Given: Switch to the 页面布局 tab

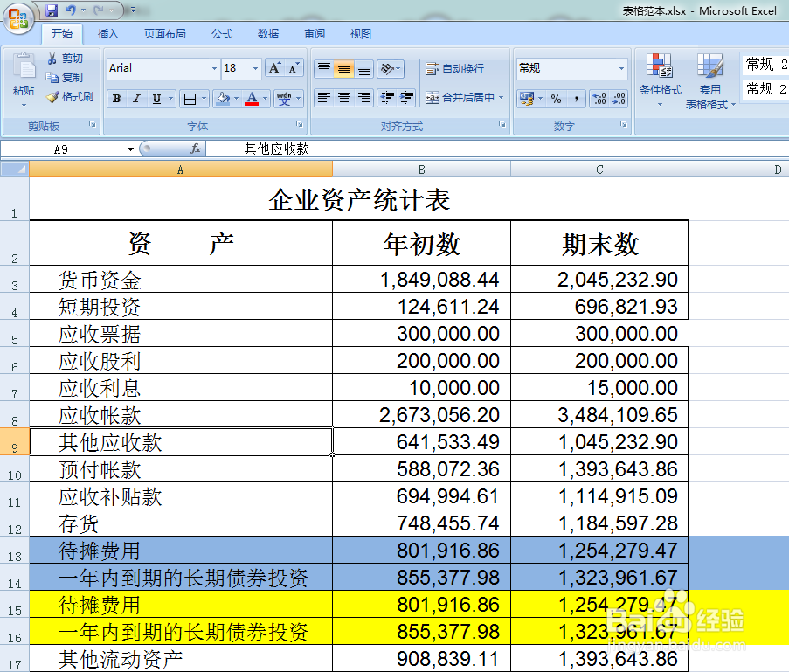Looking at the screenshot, I should 164,34.
